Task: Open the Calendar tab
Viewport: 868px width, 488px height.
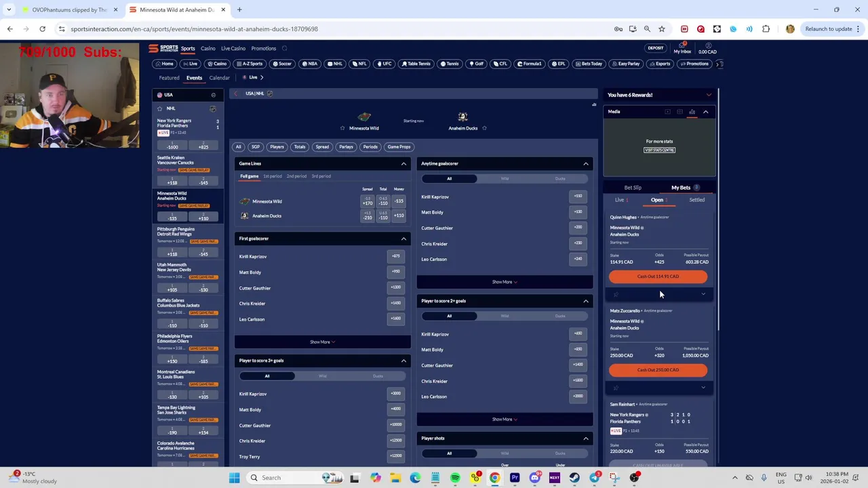Action: pyautogui.click(x=219, y=78)
